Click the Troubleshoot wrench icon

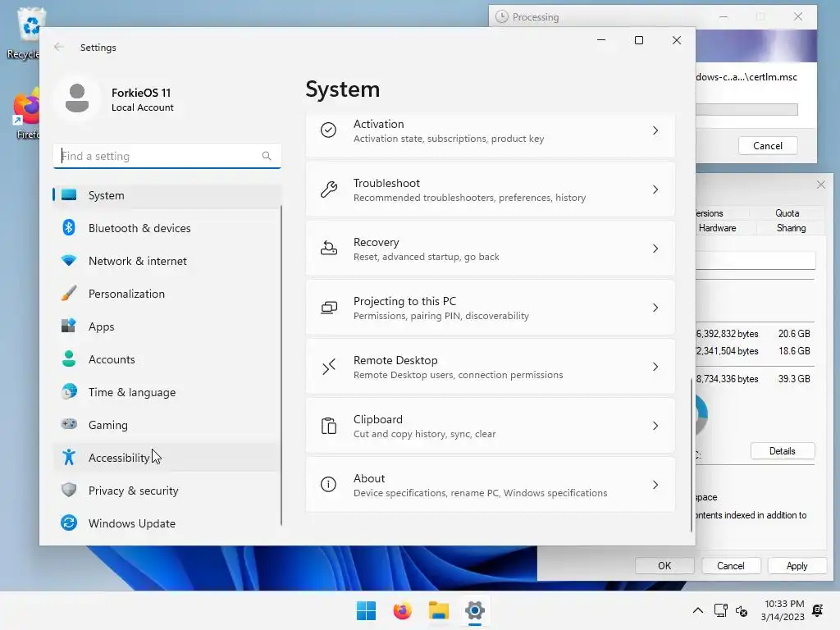328,189
